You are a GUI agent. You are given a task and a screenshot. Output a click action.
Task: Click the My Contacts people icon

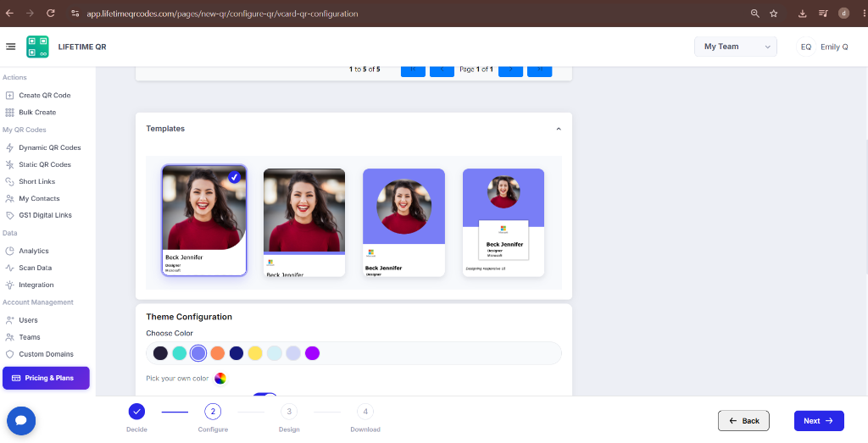[x=9, y=198]
